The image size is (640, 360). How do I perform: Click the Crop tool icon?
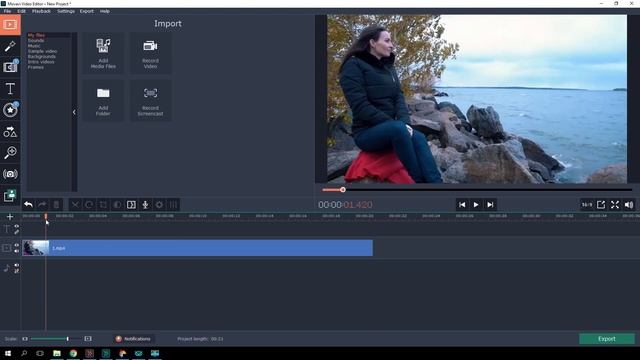pos(103,205)
